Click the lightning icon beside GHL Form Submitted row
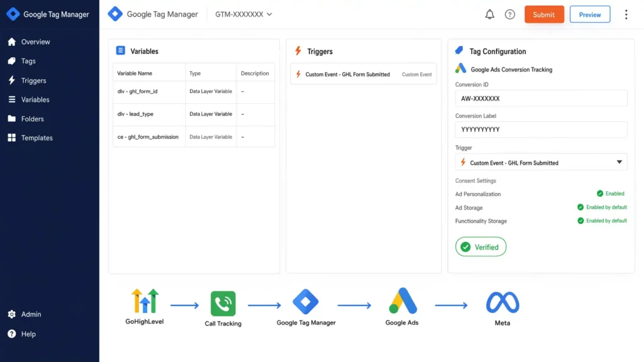The height and width of the screenshot is (362, 644). (x=298, y=74)
